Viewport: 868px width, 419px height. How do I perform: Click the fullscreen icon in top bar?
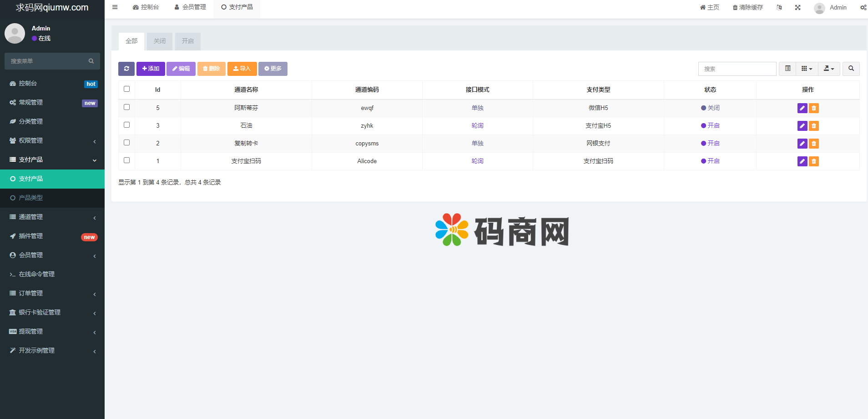tap(797, 8)
